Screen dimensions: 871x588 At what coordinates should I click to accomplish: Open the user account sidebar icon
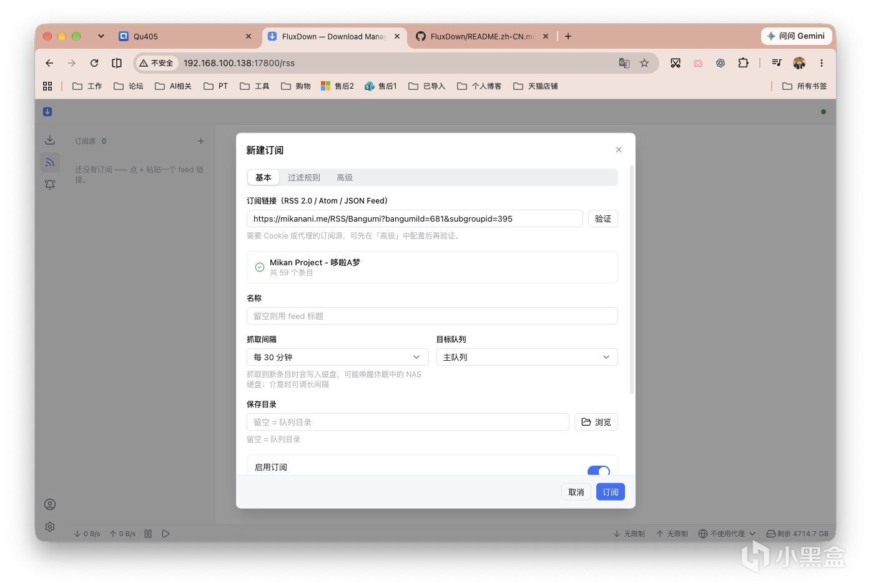(50, 504)
